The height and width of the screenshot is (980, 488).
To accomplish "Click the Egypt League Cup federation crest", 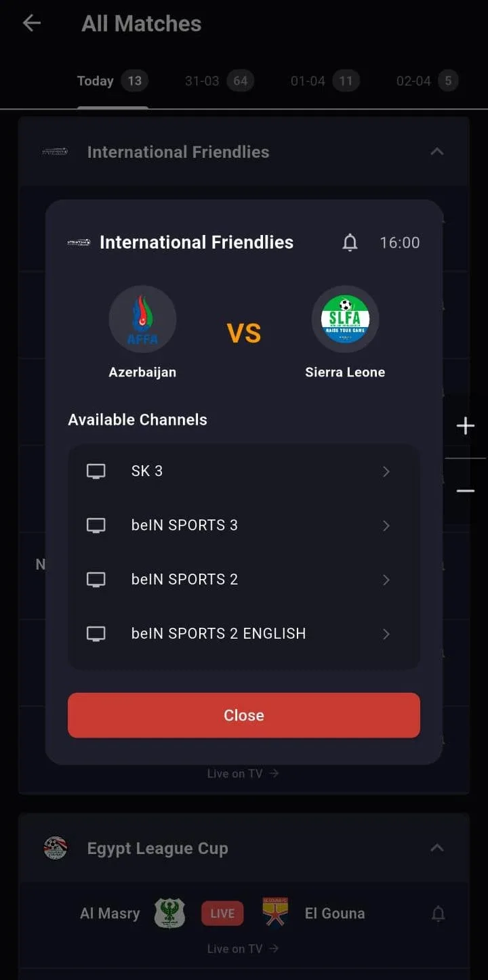I will 56,848.
